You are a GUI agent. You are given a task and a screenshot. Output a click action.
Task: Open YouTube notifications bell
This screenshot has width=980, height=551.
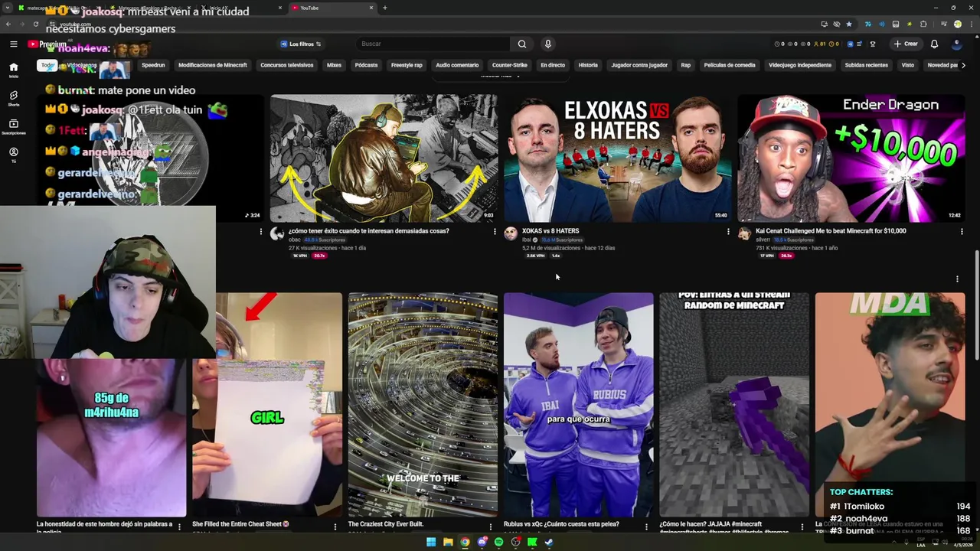(x=934, y=44)
